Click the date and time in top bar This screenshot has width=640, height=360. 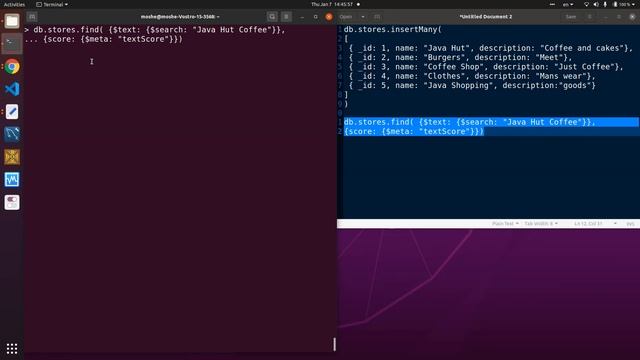pos(332,4)
